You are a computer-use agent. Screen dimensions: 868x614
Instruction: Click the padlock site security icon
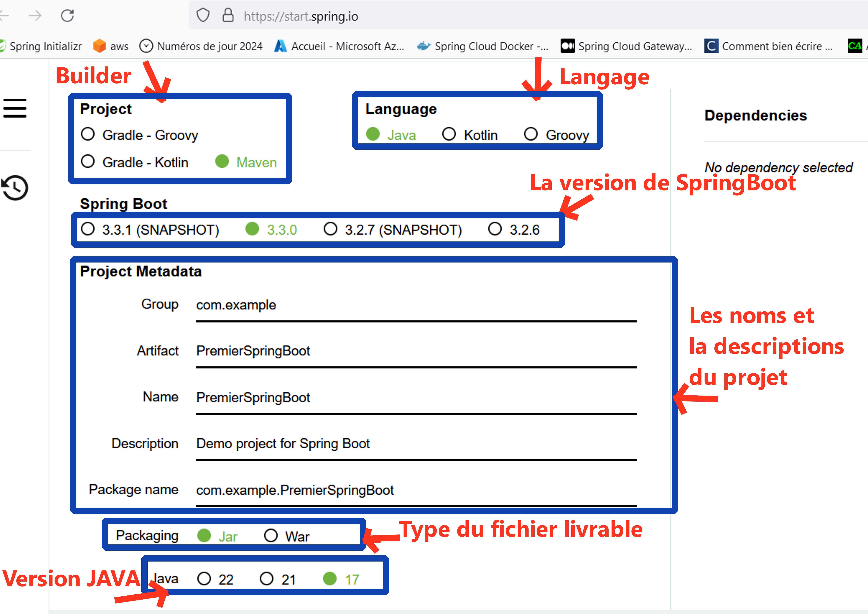[228, 15]
